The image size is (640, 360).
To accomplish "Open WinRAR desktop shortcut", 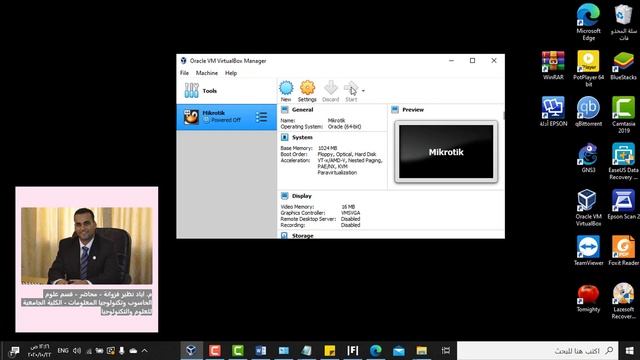I will point(553,65).
